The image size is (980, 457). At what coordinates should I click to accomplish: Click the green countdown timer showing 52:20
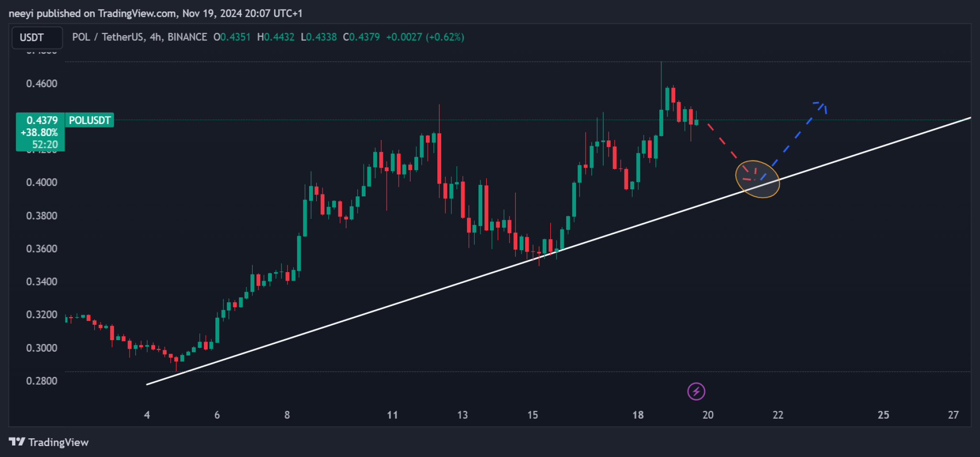click(45, 144)
